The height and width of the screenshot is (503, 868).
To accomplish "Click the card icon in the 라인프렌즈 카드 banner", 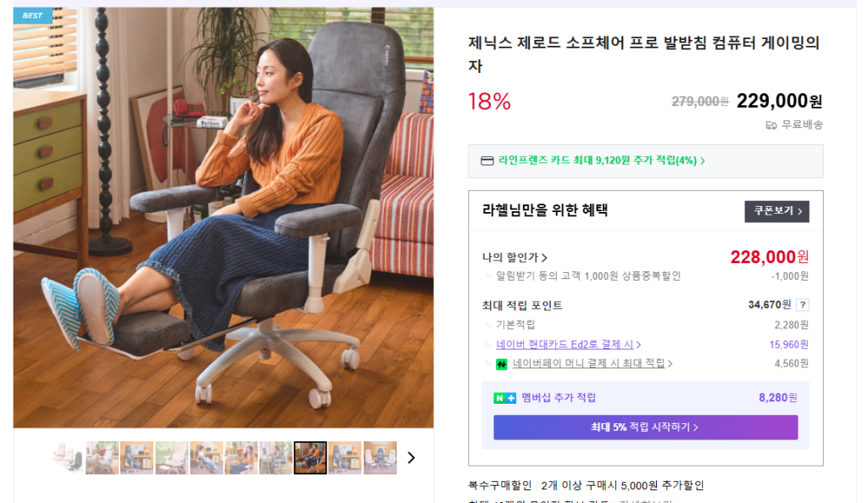I will (487, 160).
